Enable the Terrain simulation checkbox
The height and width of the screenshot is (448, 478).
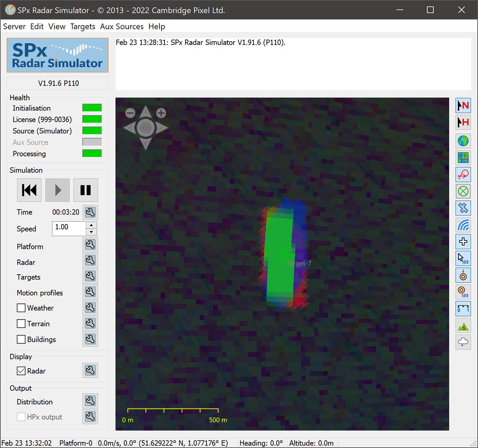(x=21, y=323)
